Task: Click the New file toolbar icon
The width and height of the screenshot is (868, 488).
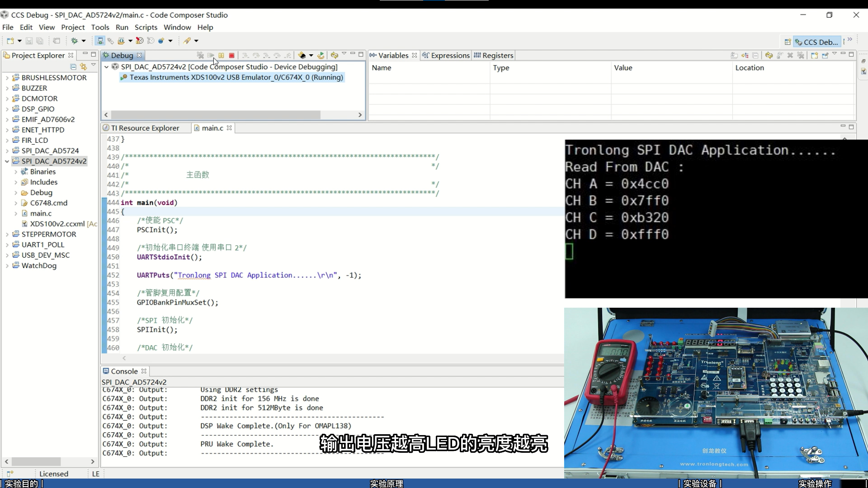Action: (10, 41)
